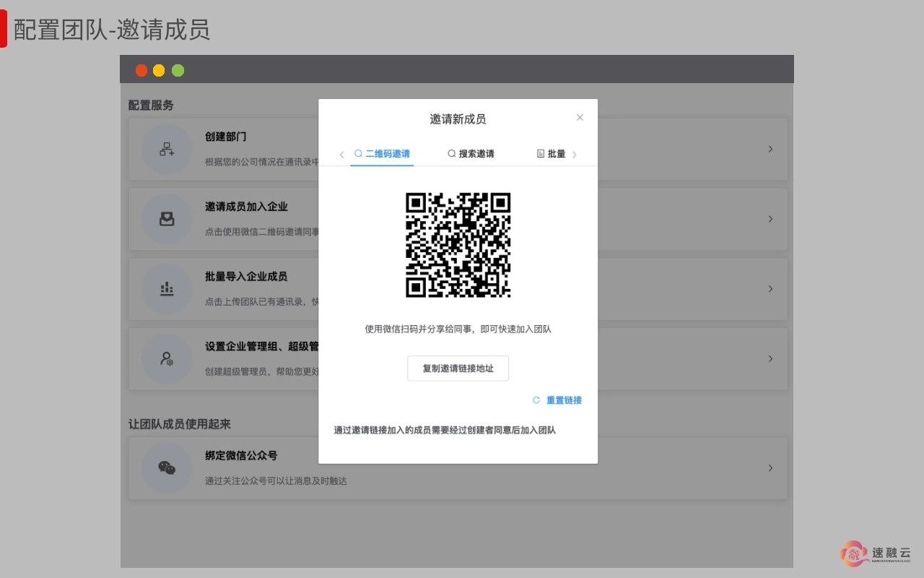Close the 邀请新成员 dialog
The width and height of the screenshot is (924, 578).
click(x=580, y=118)
